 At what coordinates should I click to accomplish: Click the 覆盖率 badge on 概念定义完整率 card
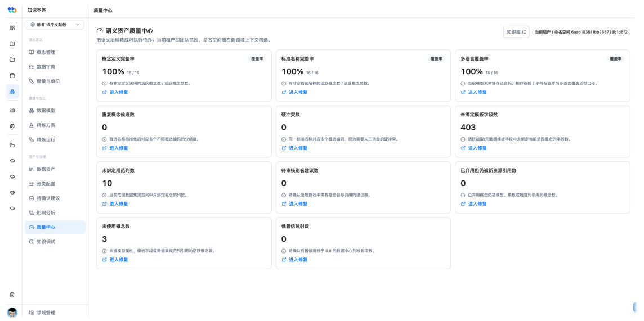click(257, 58)
